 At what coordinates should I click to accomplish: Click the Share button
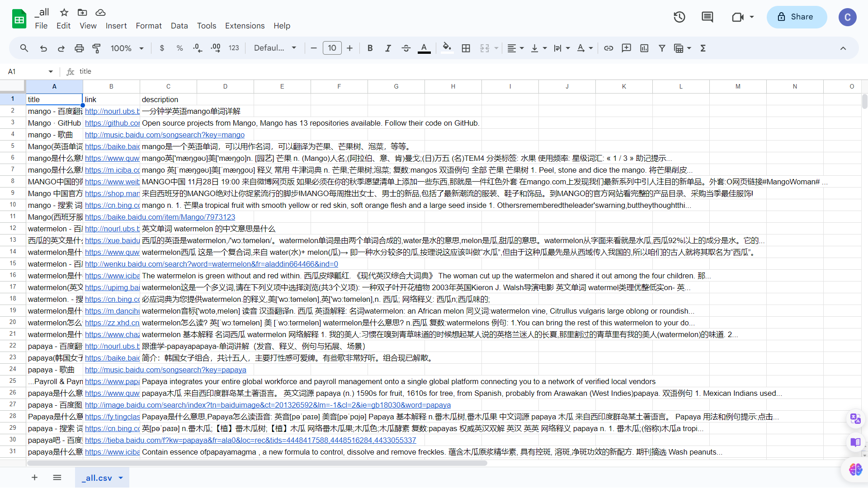pos(796,17)
